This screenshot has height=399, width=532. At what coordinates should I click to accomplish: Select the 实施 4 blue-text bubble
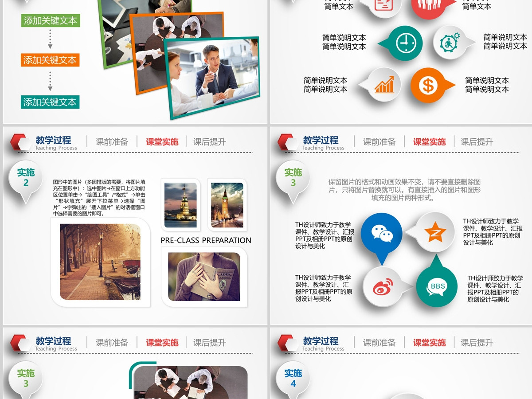293,379
